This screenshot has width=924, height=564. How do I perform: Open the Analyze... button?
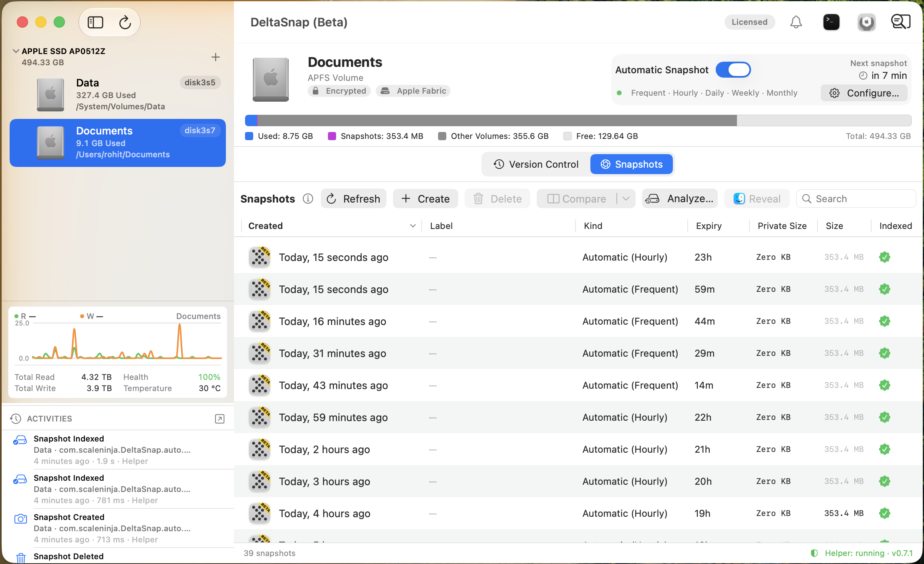(x=680, y=199)
